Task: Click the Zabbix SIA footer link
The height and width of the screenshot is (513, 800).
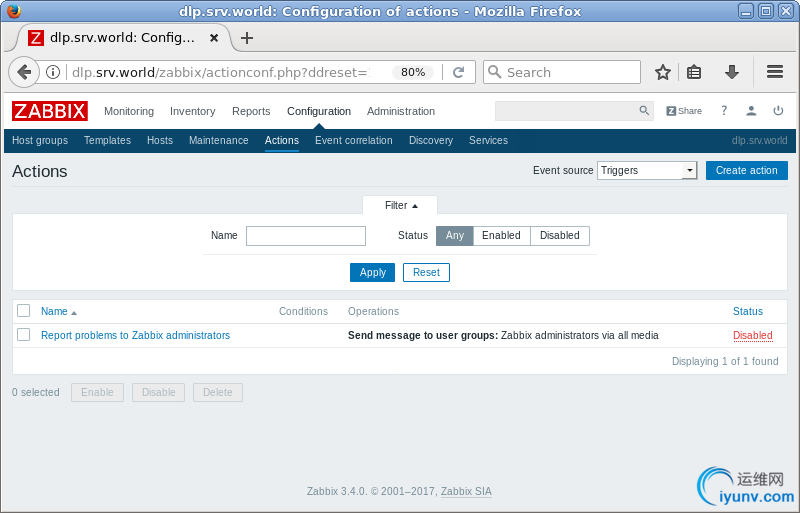Action: (466, 491)
